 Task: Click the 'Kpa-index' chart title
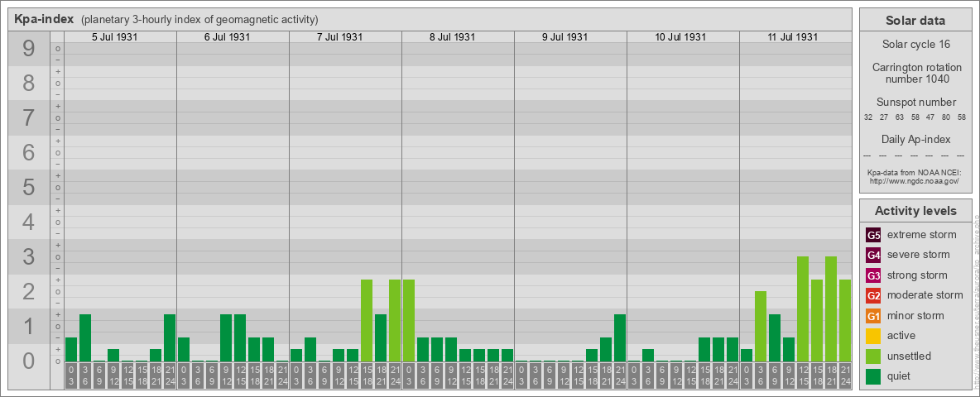tap(45, 19)
